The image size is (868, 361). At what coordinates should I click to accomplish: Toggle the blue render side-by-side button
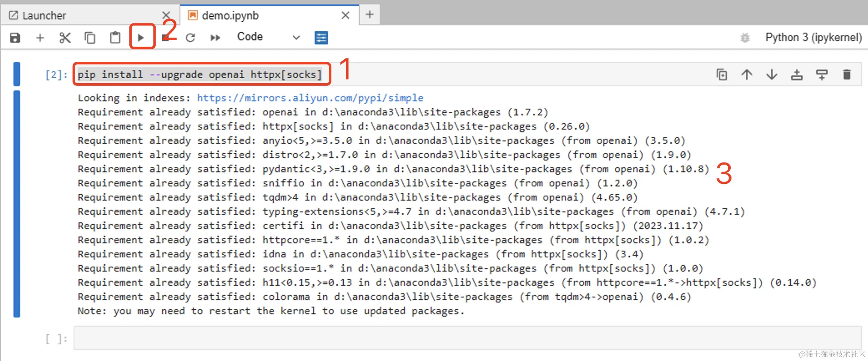tap(321, 38)
